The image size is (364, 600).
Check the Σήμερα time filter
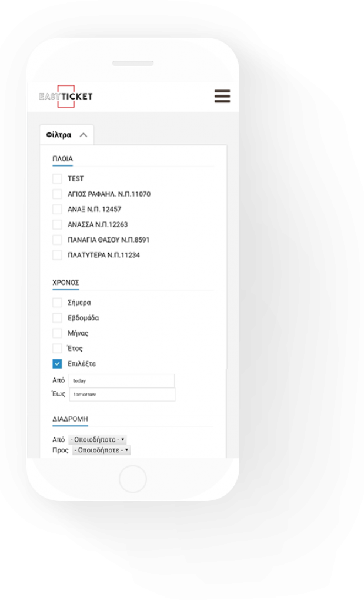click(57, 303)
